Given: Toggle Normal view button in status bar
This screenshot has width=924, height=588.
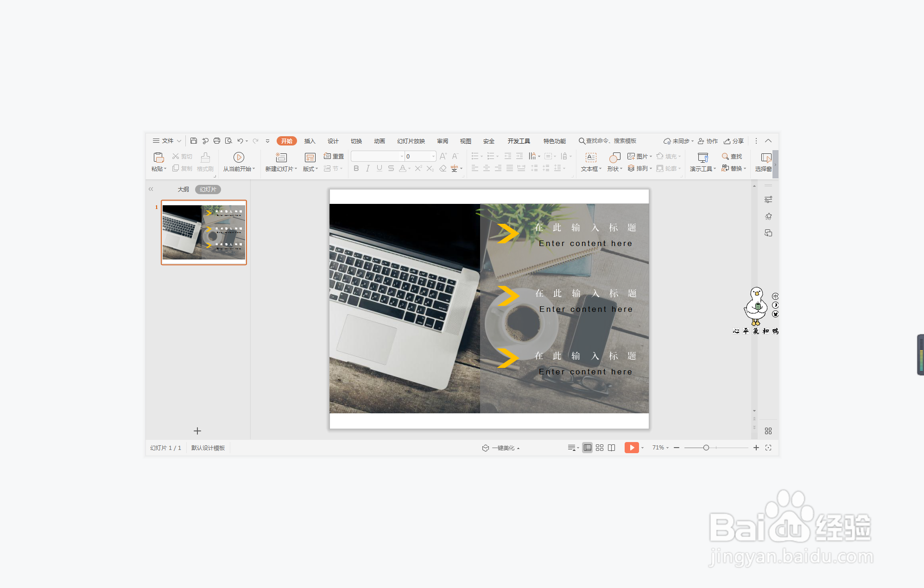Looking at the screenshot, I should (x=587, y=448).
